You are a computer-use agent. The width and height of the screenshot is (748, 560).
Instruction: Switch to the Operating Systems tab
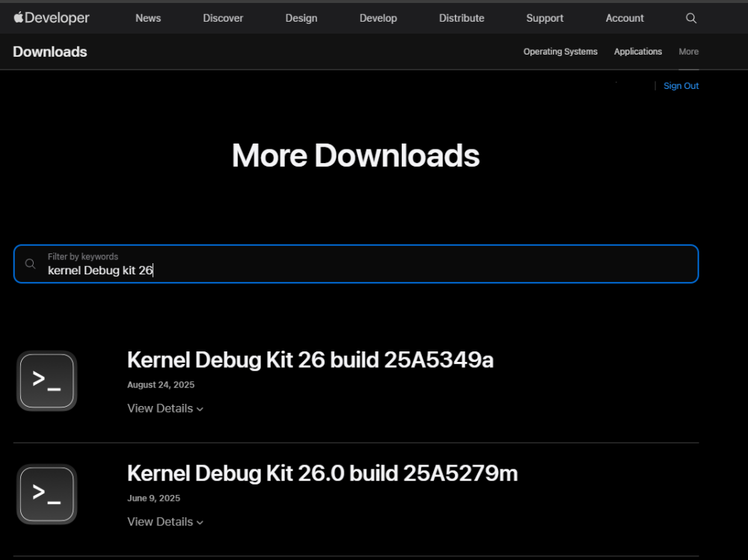(x=560, y=52)
